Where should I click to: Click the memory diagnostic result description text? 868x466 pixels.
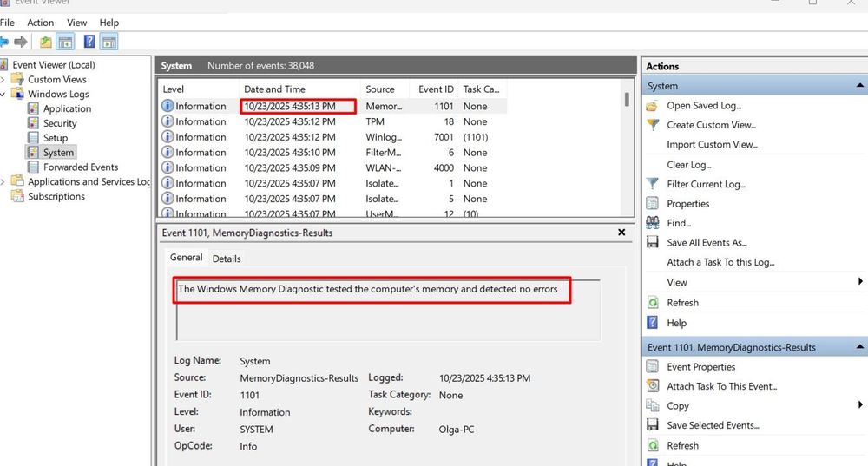point(367,289)
